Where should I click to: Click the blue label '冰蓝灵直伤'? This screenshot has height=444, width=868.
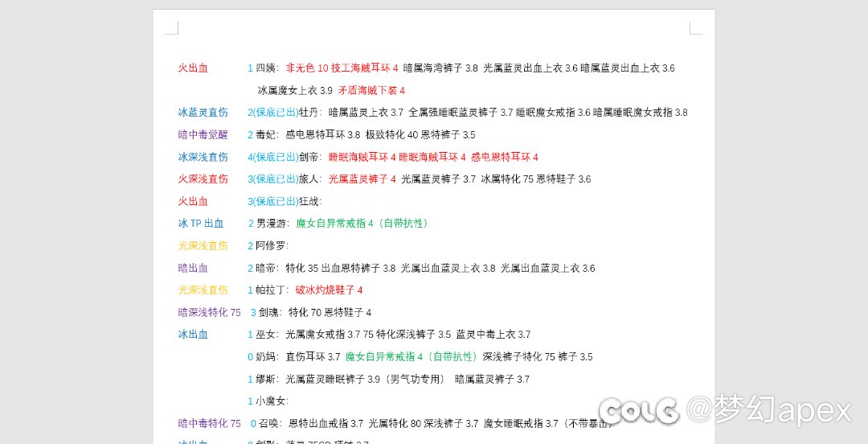point(203,113)
